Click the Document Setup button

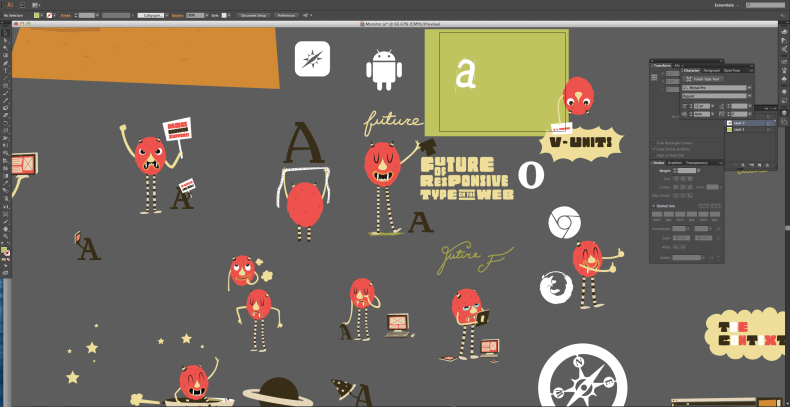(x=253, y=15)
